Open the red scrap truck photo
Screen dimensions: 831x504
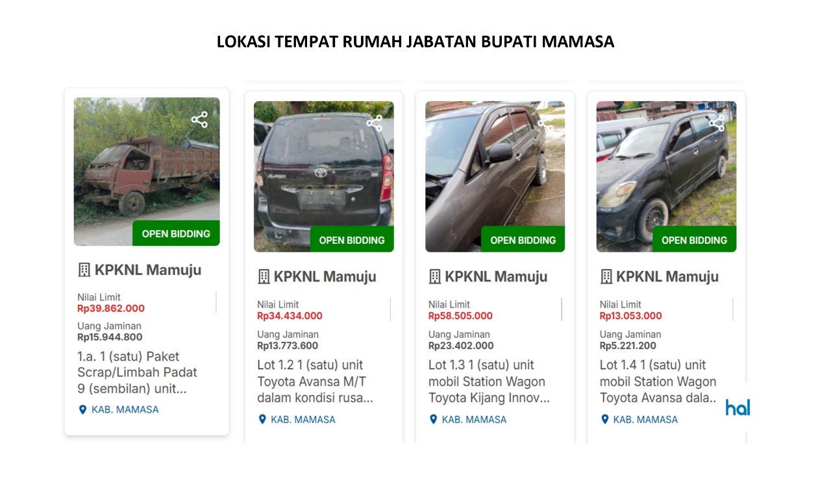coord(147,171)
